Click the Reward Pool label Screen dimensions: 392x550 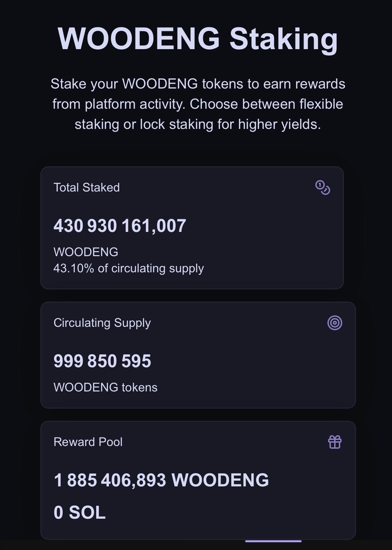pos(88,442)
